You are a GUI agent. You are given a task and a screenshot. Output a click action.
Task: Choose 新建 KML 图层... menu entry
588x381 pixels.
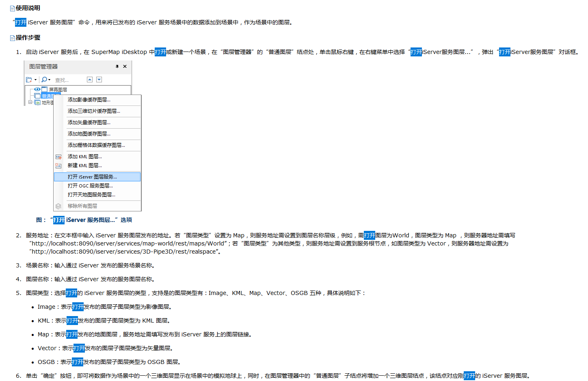click(x=97, y=166)
